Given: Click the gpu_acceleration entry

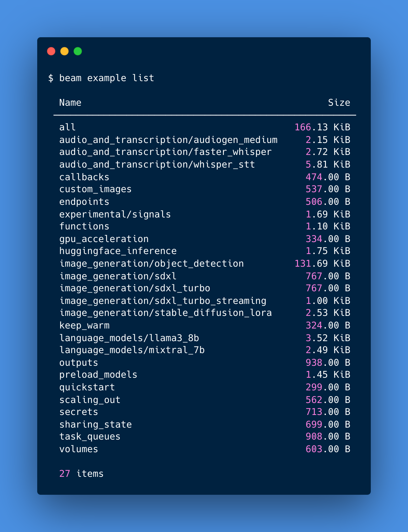Looking at the screenshot, I should (x=104, y=239).
